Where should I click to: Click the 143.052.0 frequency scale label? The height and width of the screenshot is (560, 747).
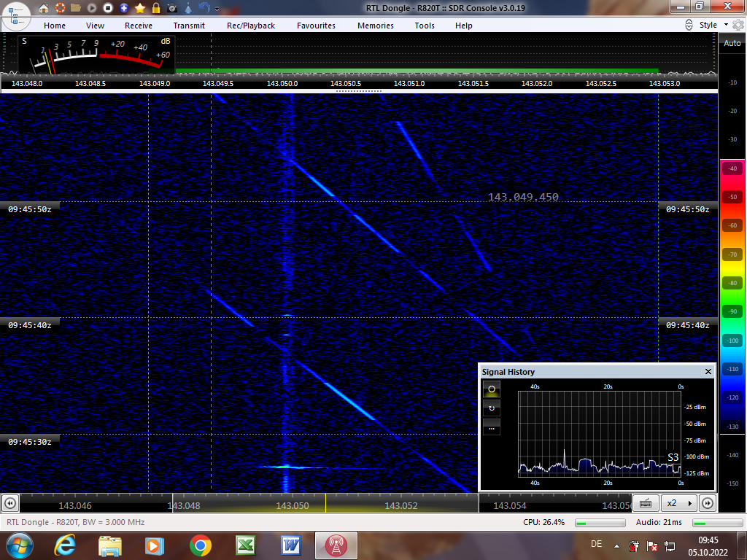pos(537,83)
